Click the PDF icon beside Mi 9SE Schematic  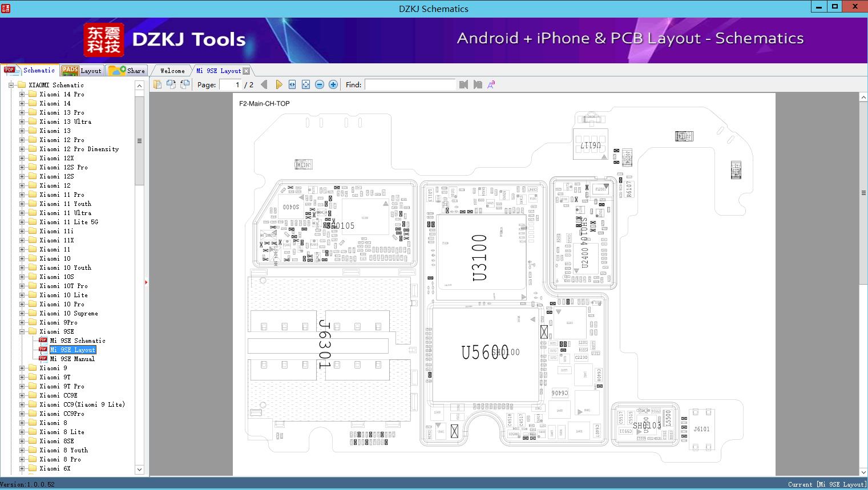pyautogui.click(x=43, y=341)
